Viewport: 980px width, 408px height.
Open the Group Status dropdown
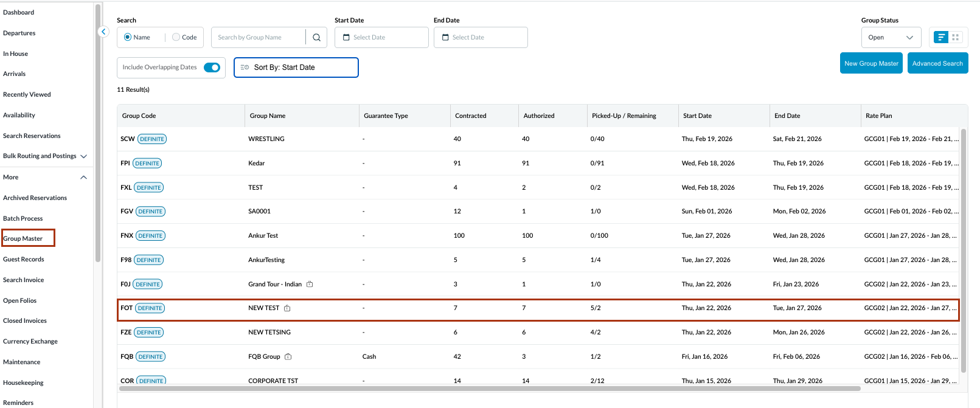891,38
